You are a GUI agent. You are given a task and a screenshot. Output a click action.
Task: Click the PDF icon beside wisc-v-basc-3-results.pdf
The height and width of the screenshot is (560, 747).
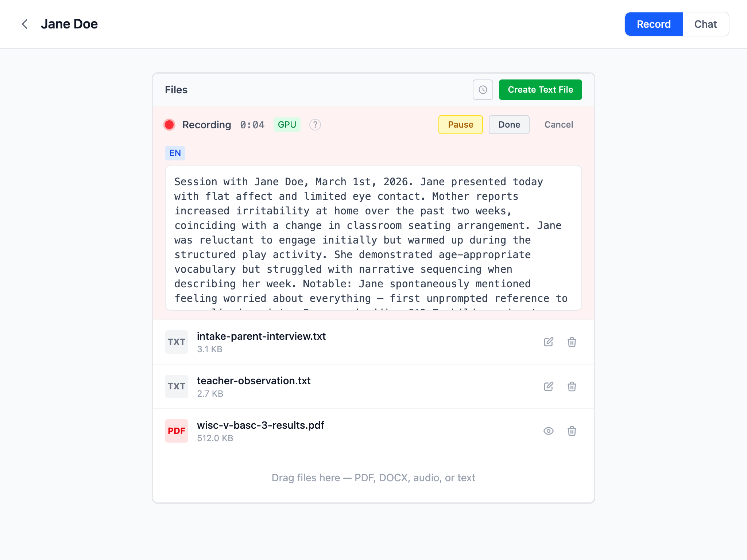(x=176, y=431)
